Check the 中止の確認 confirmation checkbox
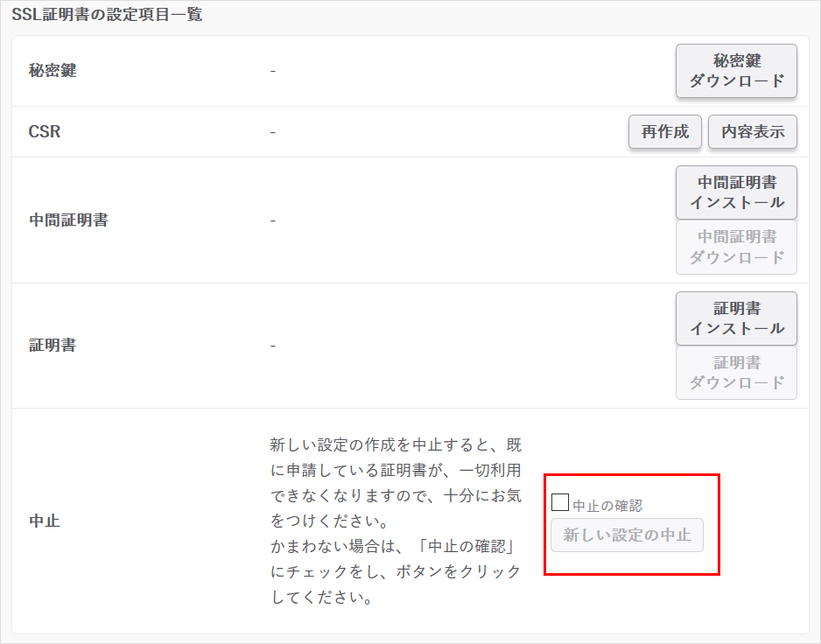Screen dimensions: 821x644 tap(559, 503)
